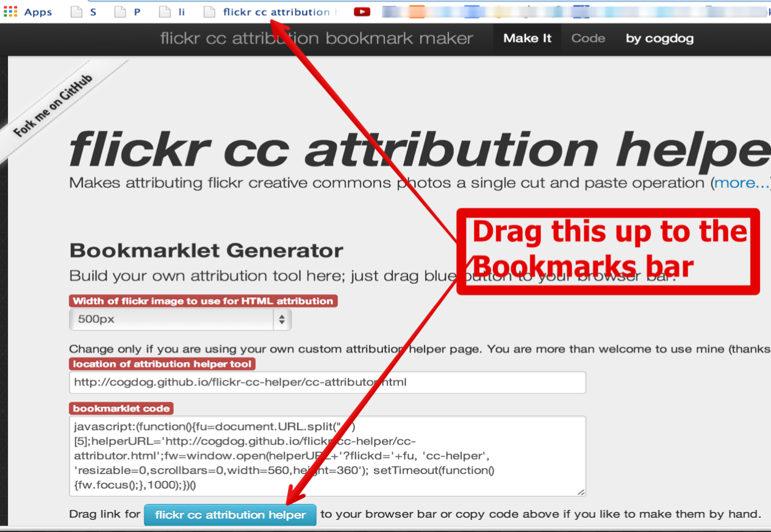Focus the attribution helper tool location field
The height and width of the screenshot is (532, 771).
328,383
